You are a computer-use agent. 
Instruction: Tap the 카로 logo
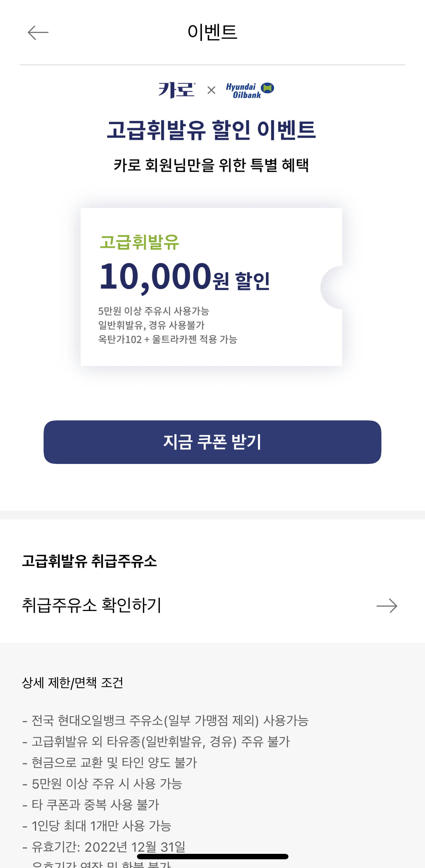point(177,90)
